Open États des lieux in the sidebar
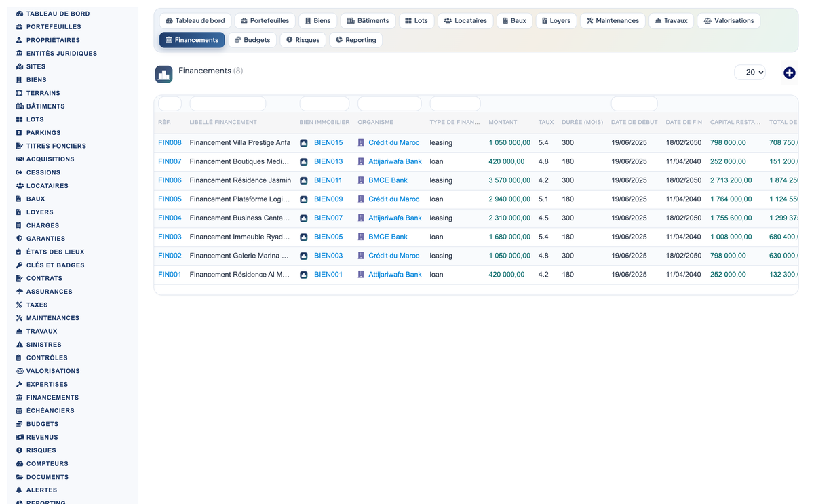 pyautogui.click(x=56, y=252)
